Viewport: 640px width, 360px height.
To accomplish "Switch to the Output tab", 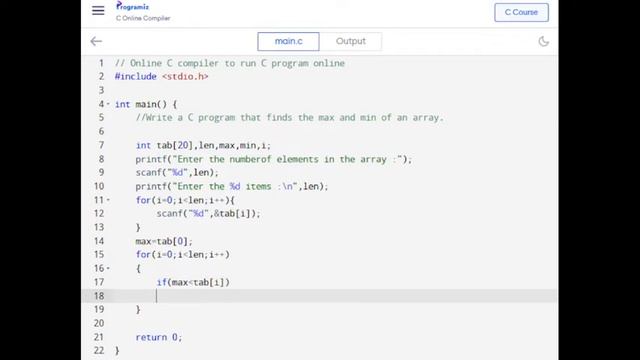I will (351, 41).
